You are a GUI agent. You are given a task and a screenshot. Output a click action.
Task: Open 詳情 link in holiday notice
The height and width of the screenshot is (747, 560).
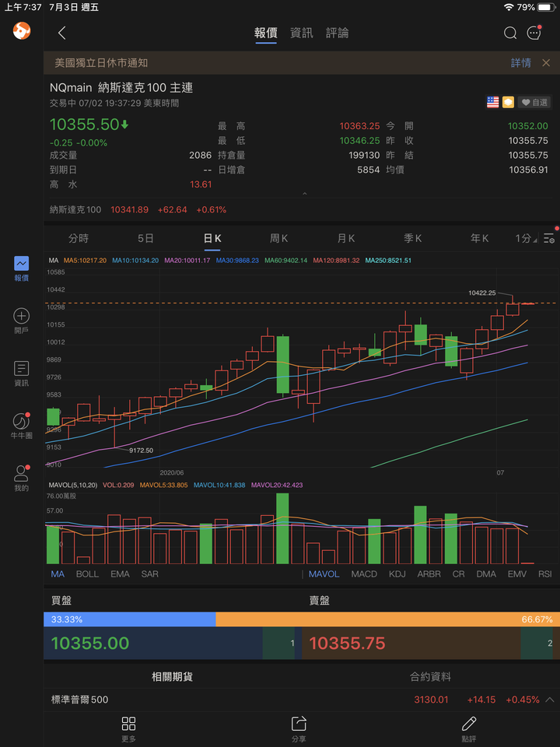[x=521, y=63]
